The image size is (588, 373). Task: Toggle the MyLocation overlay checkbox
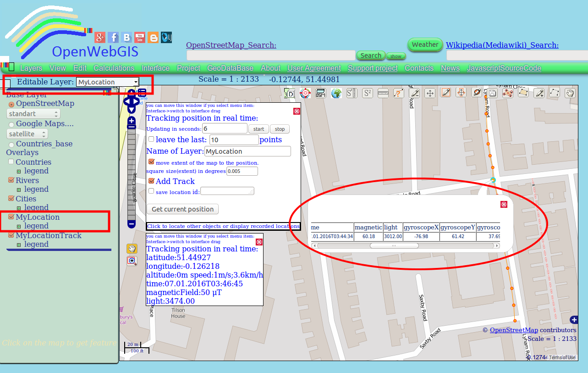click(x=11, y=217)
